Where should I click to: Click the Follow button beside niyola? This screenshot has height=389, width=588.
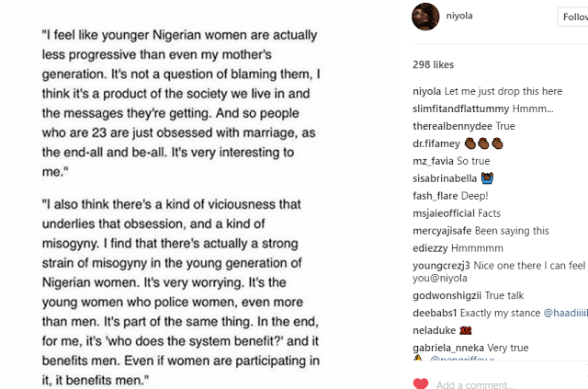point(572,17)
